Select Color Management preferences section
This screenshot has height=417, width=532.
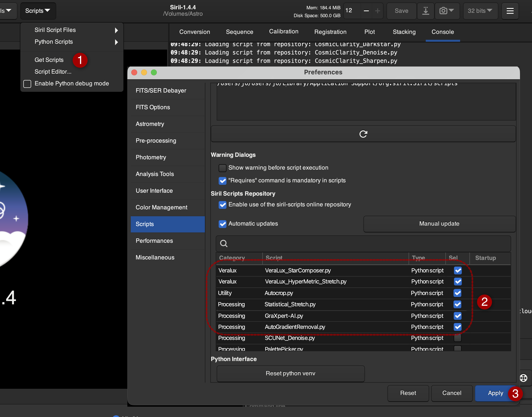[x=168, y=207]
